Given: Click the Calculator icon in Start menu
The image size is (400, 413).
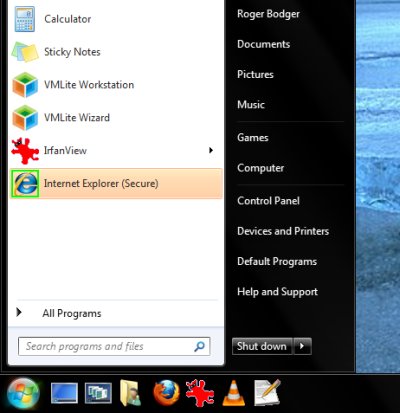Looking at the screenshot, I should (25, 19).
